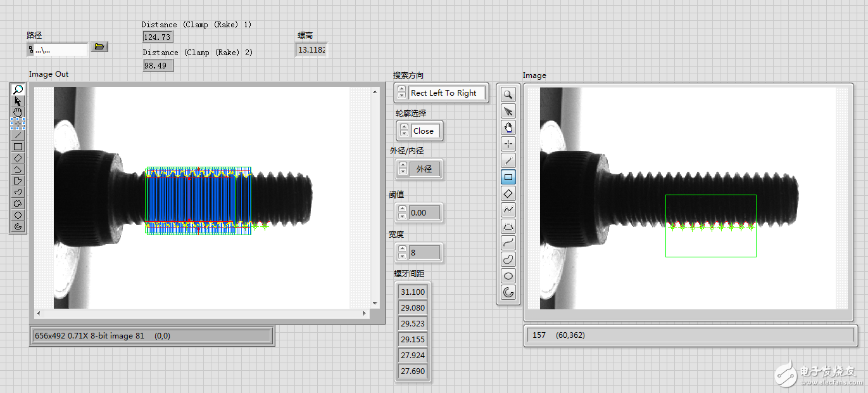Select the Pointer tool in Image Out palette
Image resolution: width=868 pixels, height=393 pixels.
(x=18, y=101)
